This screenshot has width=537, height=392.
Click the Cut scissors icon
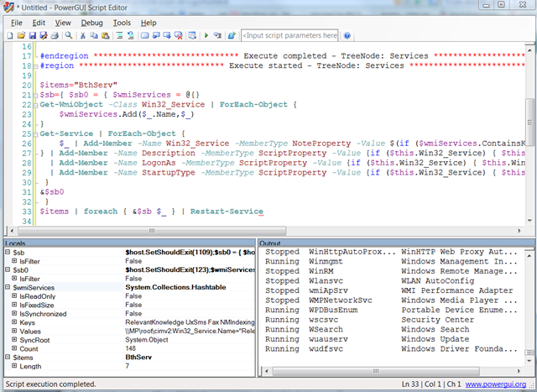tap(83, 35)
